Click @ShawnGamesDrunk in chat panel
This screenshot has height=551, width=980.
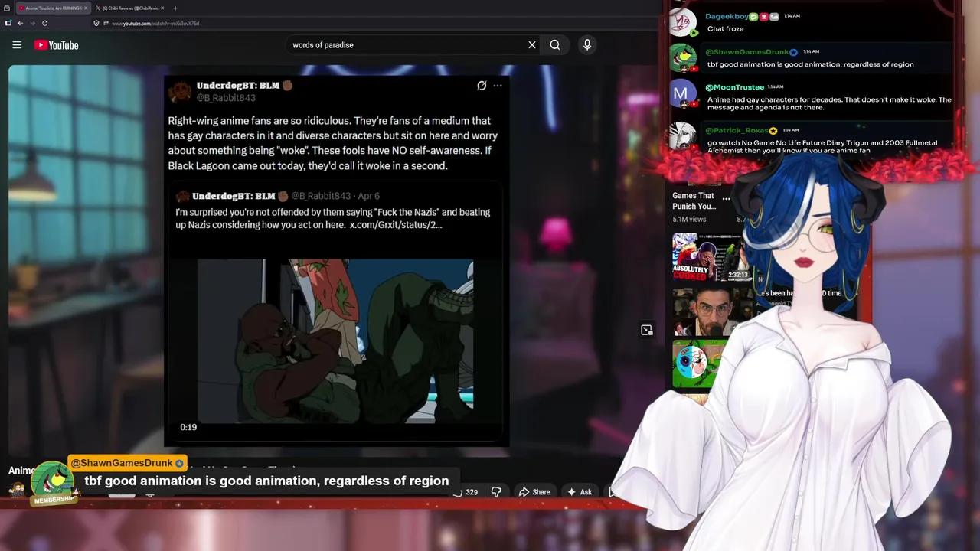746,52
